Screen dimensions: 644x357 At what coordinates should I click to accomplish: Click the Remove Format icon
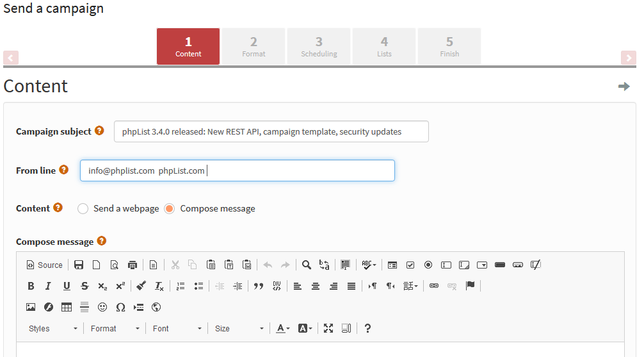159,286
